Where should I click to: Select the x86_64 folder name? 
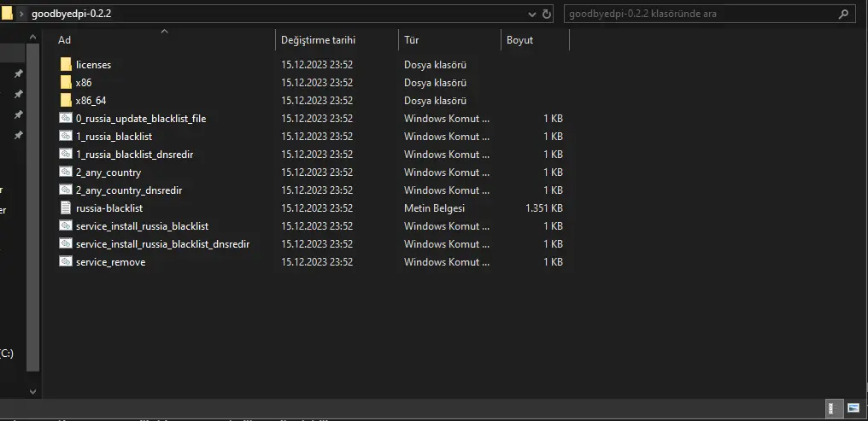click(x=91, y=101)
